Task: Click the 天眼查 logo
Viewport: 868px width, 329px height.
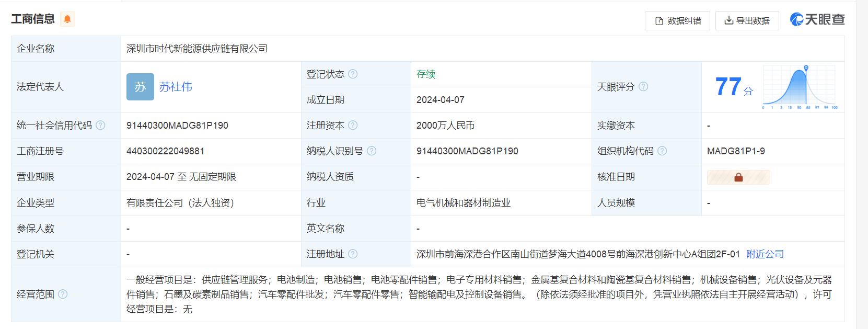Action: coord(817,19)
